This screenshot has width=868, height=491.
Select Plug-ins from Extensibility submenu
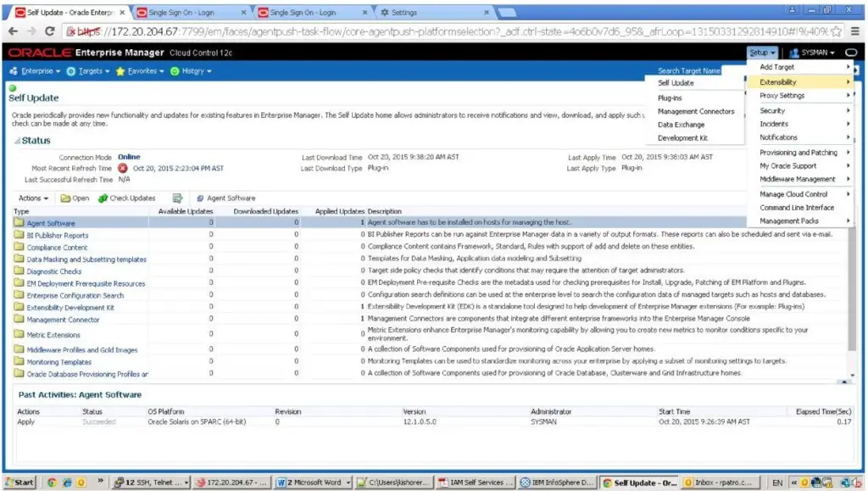(670, 98)
